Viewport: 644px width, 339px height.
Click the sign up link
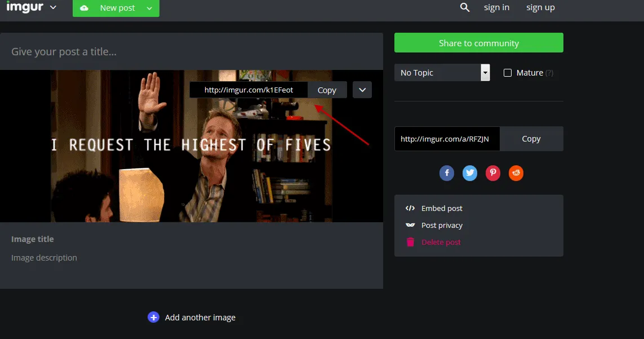click(540, 7)
